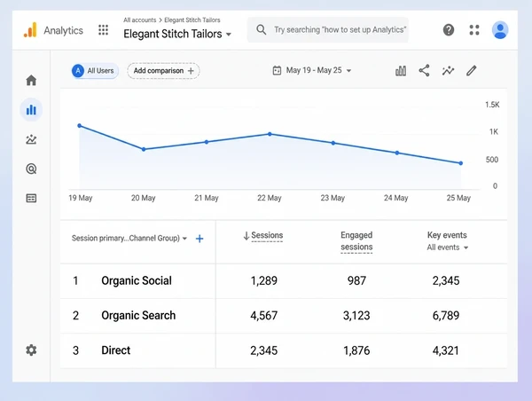
Task: Click the 987 engaged sessions value
Action: (x=356, y=281)
